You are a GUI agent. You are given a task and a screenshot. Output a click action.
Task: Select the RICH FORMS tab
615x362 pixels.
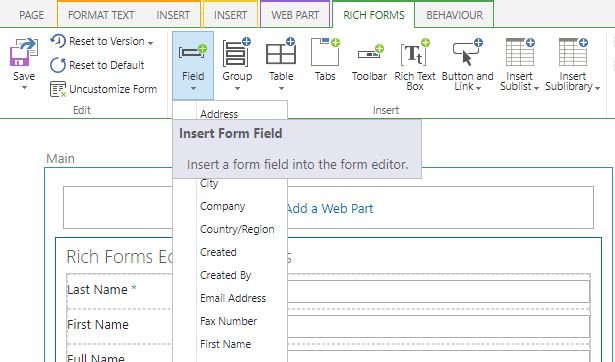pos(374,15)
